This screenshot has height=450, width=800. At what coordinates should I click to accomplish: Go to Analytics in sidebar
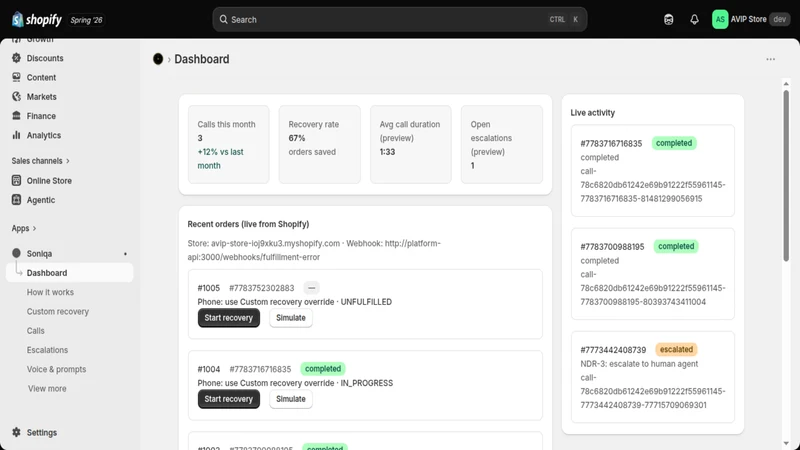[x=43, y=135]
